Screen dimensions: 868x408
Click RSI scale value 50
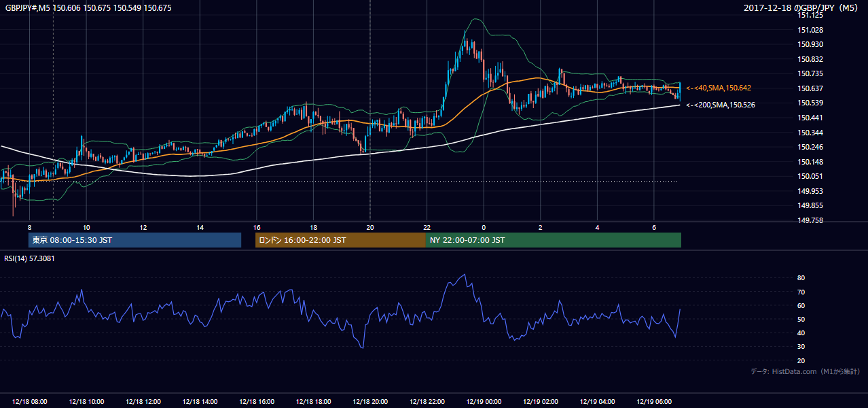click(801, 319)
